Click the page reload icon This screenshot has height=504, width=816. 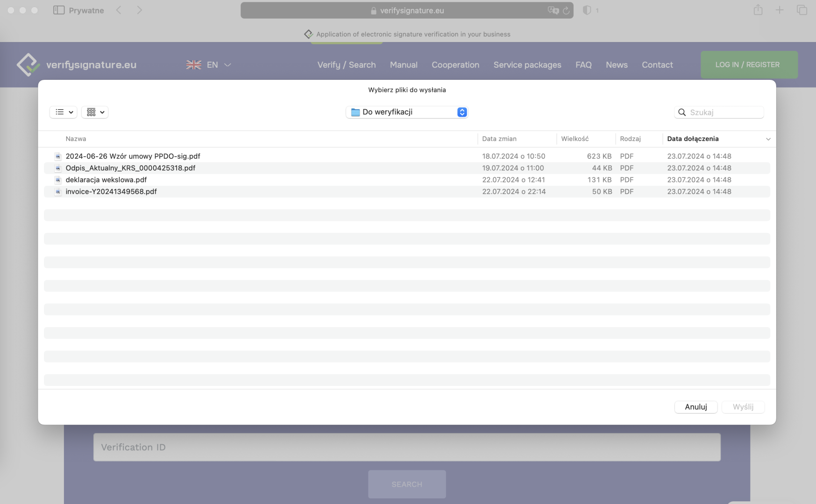point(566,10)
